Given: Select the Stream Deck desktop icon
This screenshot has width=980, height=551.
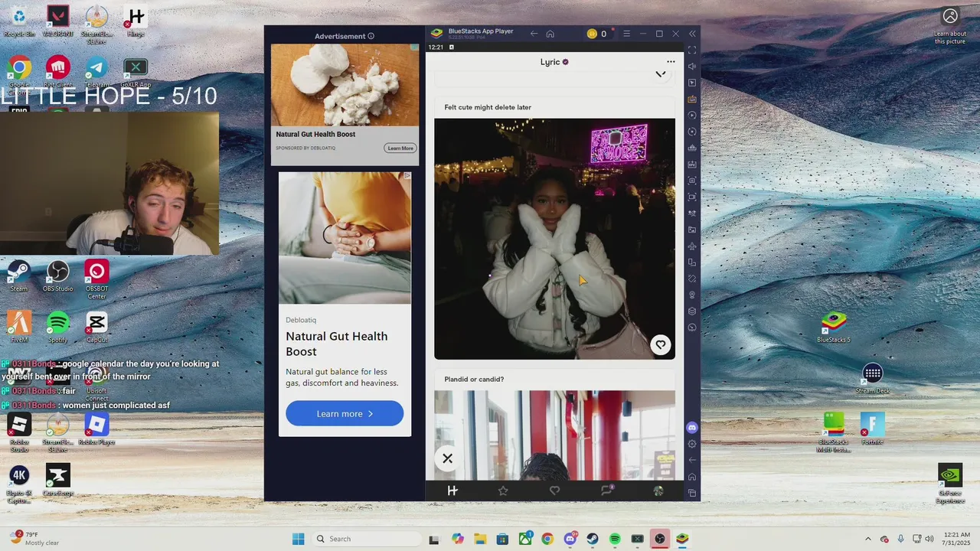Looking at the screenshot, I should [x=872, y=379].
